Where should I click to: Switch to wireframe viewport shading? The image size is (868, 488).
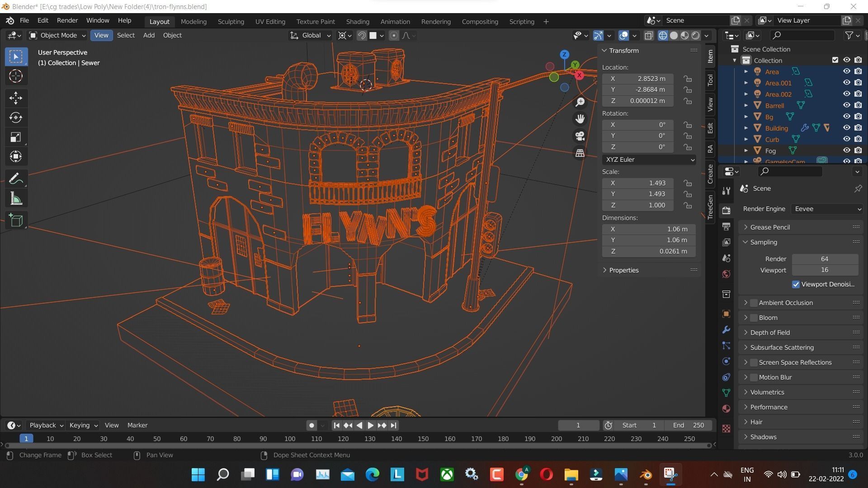663,35
